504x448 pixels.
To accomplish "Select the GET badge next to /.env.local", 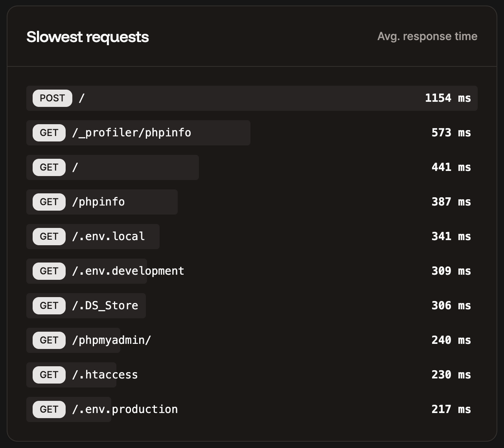I will (48, 236).
